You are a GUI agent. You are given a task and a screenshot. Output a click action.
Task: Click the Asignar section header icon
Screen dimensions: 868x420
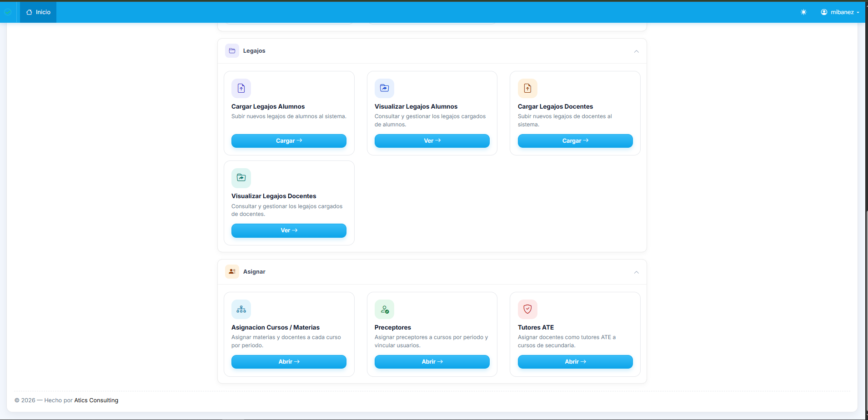pyautogui.click(x=232, y=272)
